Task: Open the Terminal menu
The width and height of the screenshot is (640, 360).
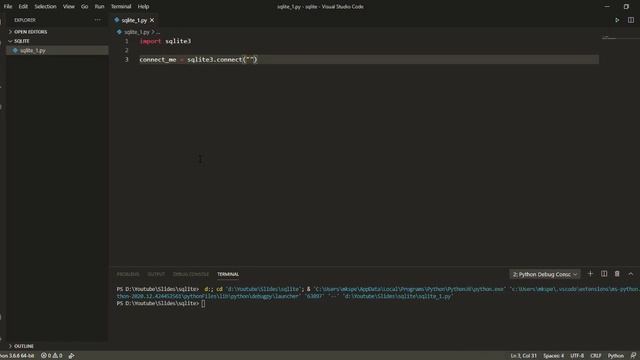Action: [121, 7]
